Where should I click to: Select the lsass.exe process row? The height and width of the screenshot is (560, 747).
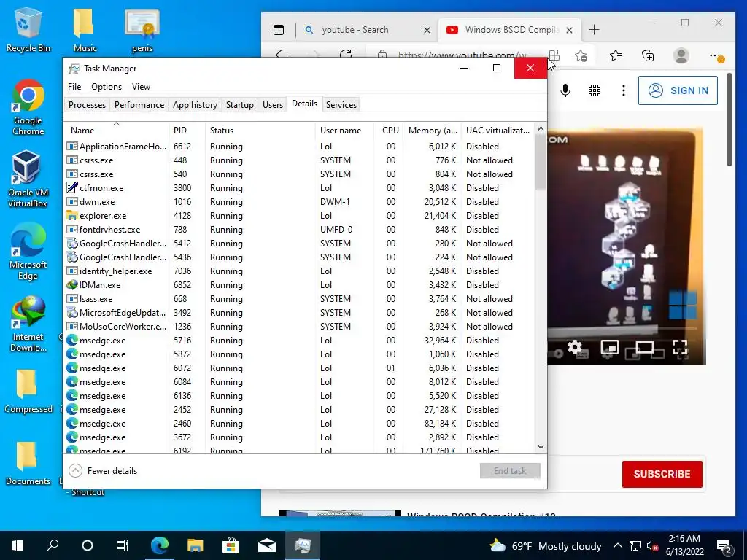pyautogui.click(x=299, y=298)
